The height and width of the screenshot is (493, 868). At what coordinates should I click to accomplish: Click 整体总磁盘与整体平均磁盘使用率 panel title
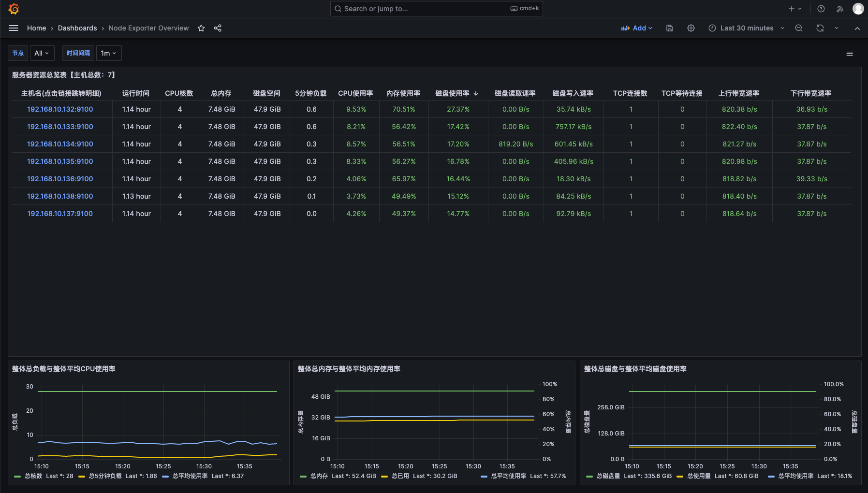pyautogui.click(x=635, y=369)
